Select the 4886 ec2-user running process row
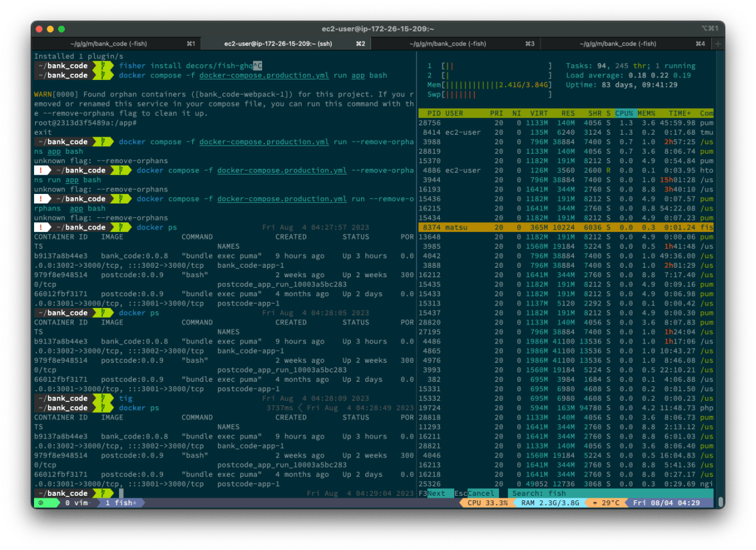The width and height of the screenshot is (756, 550). coord(566,171)
